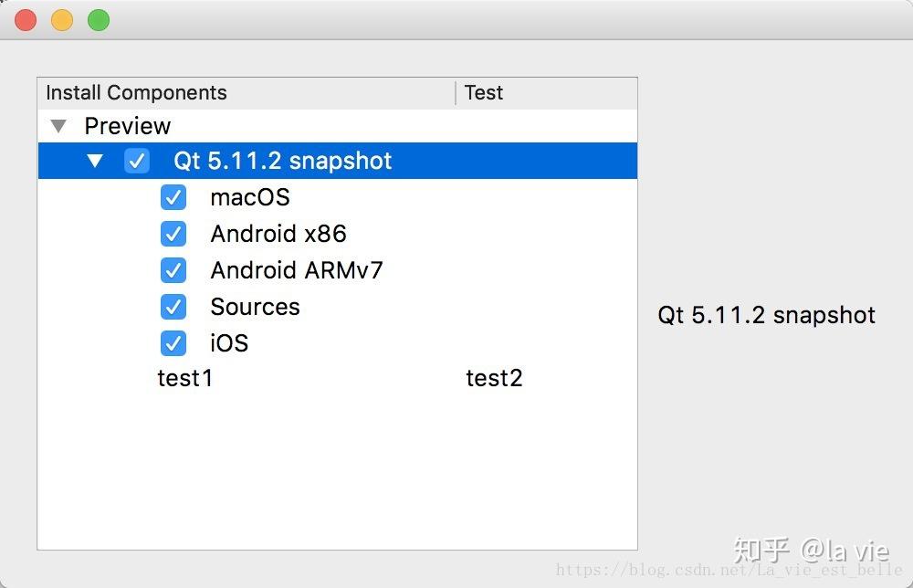Select the Preview tree item
Screen dimensions: 913x588
click(x=128, y=126)
